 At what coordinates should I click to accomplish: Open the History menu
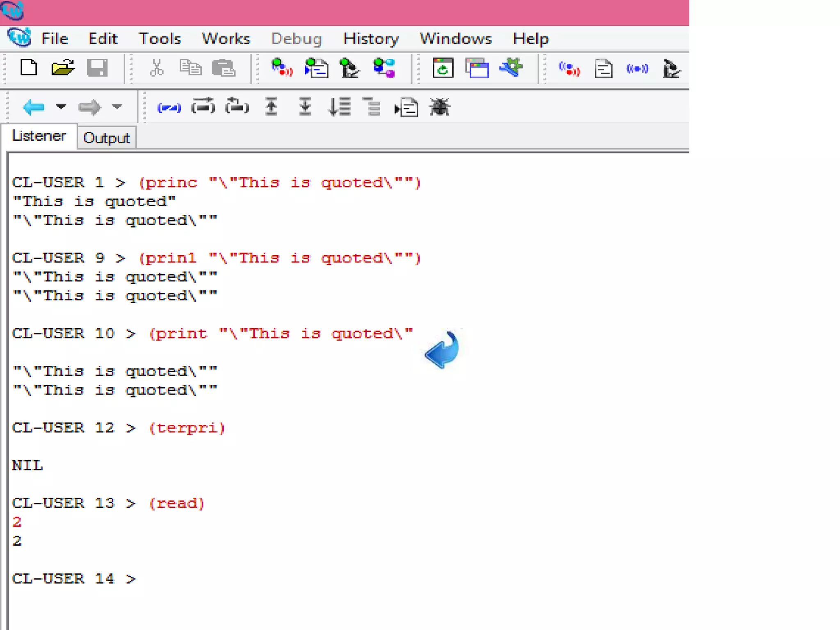(371, 39)
